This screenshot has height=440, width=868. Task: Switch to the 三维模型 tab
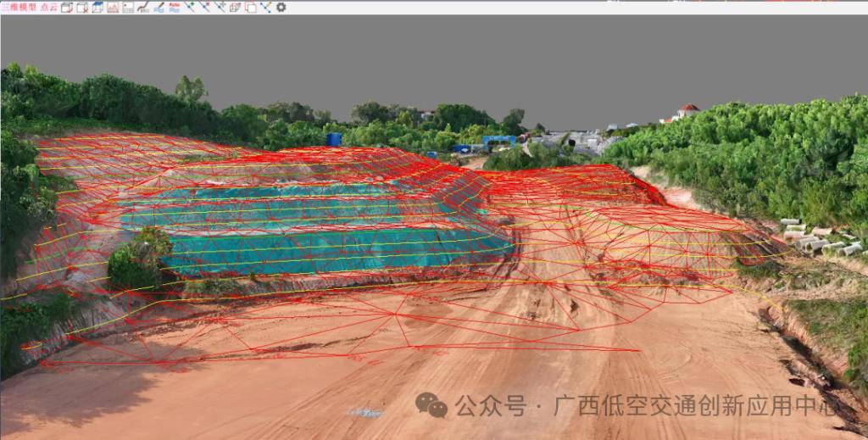click(19, 7)
